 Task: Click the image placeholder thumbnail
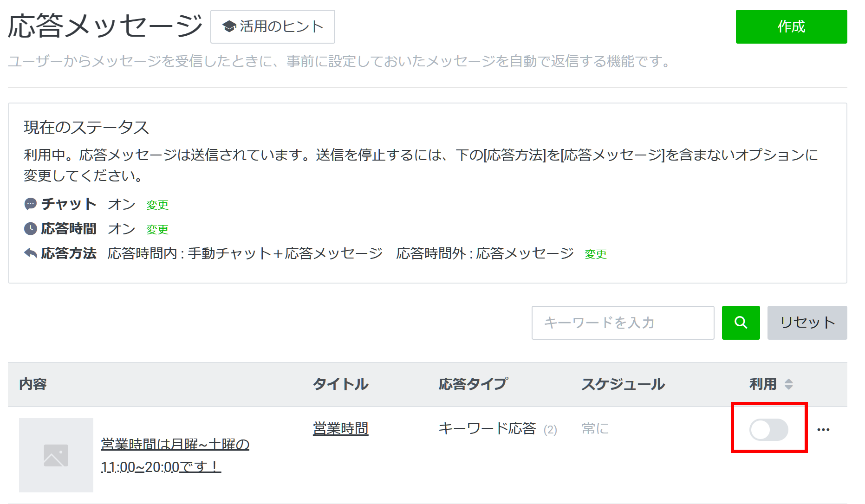tap(56, 455)
